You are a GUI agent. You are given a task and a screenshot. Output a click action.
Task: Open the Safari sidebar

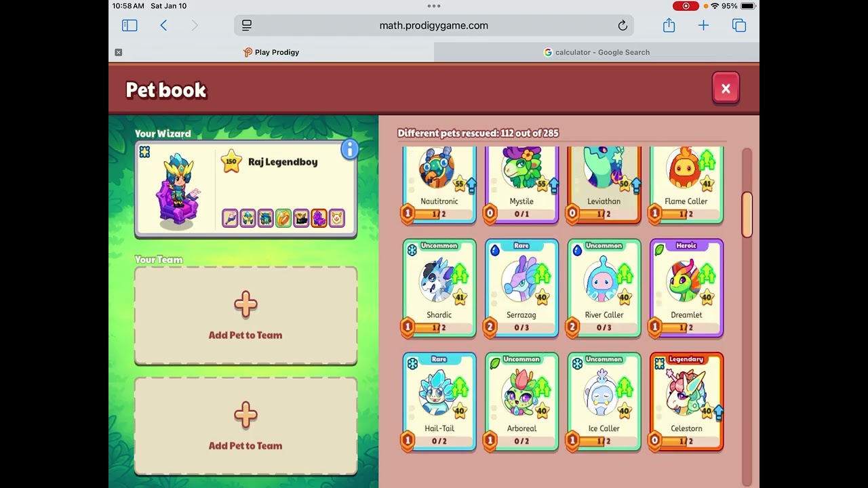[x=130, y=26]
